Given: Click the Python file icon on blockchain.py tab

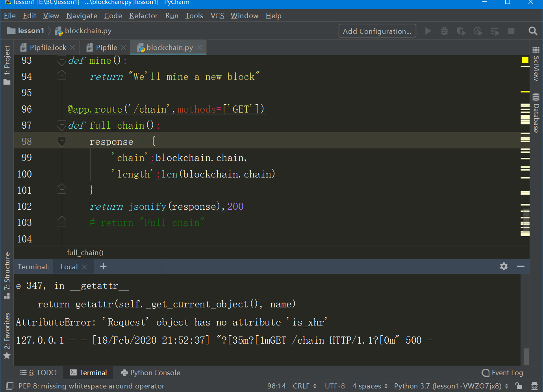Looking at the screenshot, I should point(141,48).
